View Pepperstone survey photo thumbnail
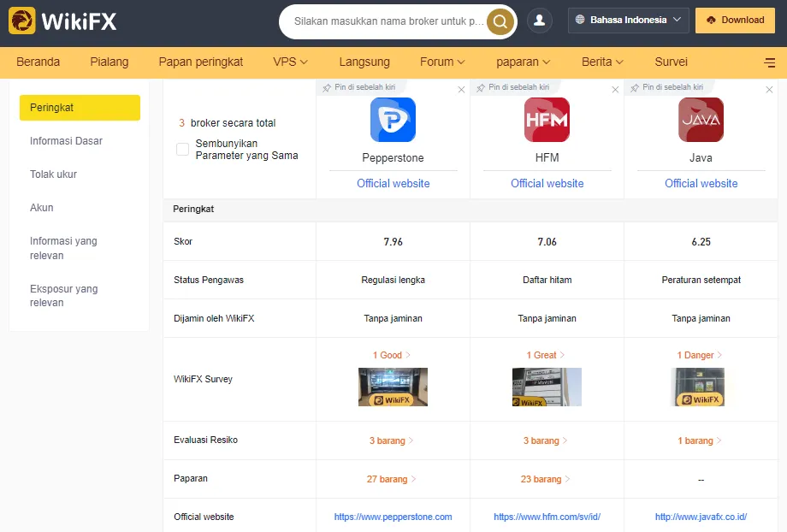The width and height of the screenshot is (787, 532). pos(393,387)
